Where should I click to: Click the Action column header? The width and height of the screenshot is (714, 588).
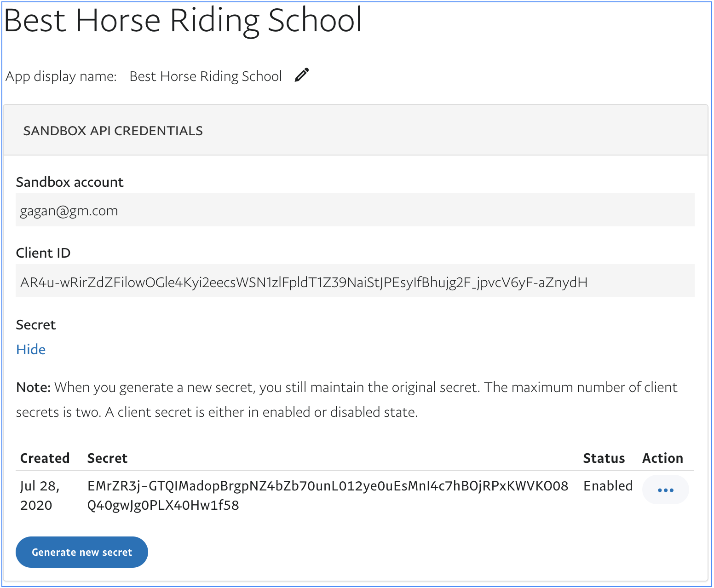(x=662, y=458)
